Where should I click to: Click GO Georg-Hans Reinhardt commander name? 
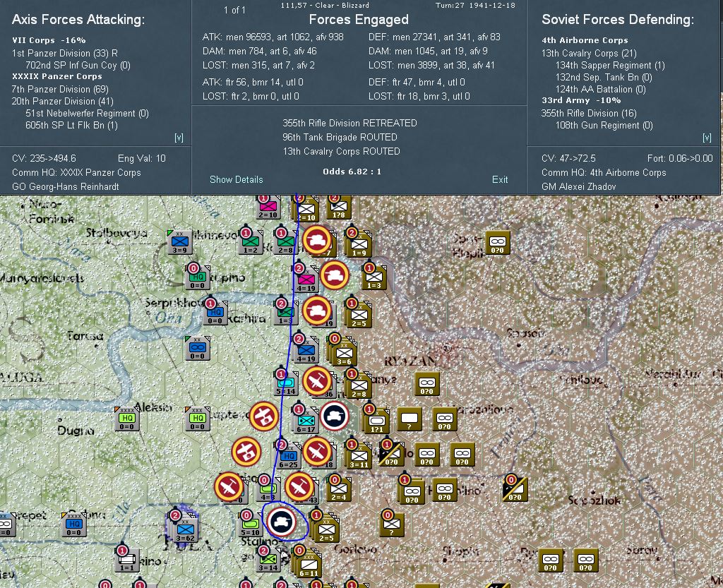click(x=66, y=186)
